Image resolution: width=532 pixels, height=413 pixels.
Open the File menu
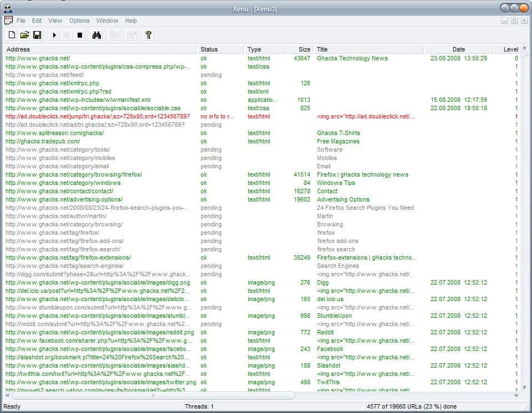[x=21, y=20]
